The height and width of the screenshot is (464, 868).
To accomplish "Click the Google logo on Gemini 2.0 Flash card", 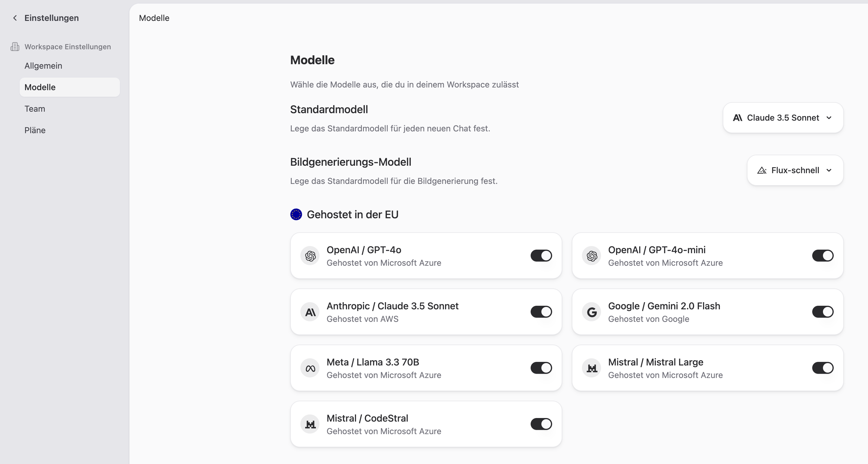I will click(x=592, y=312).
